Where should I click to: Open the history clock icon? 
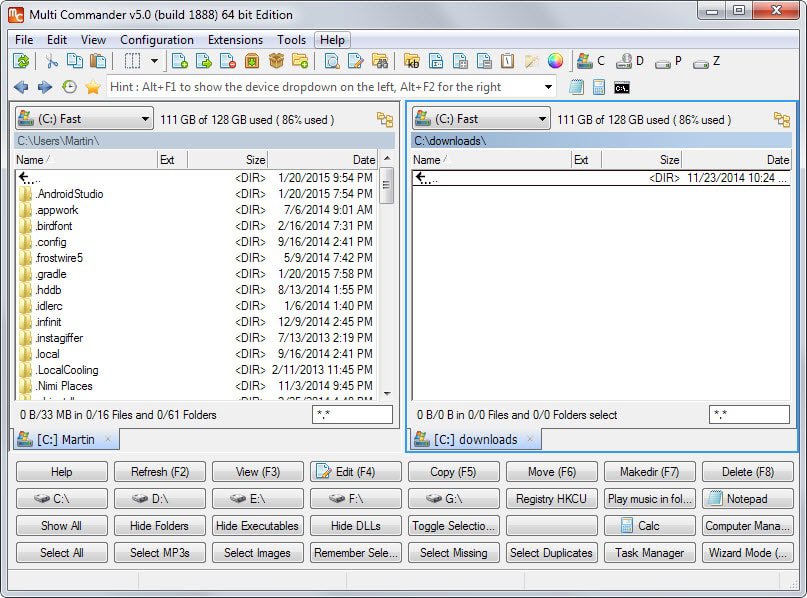pyautogui.click(x=69, y=88)
